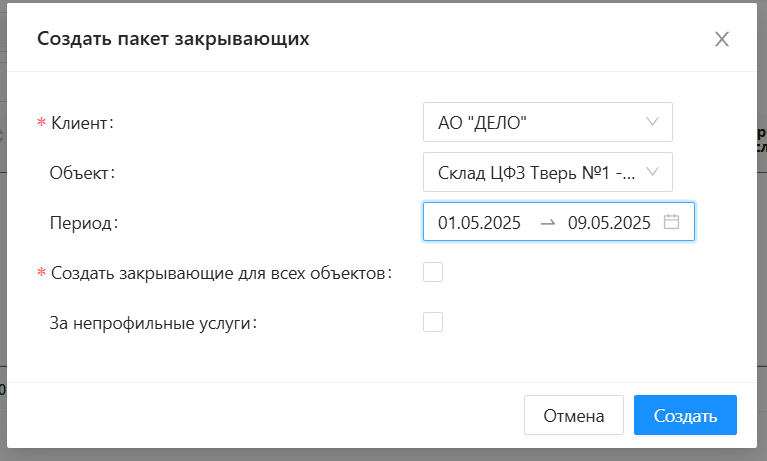Close the dialog with the X icon

[x=722, y=40]
